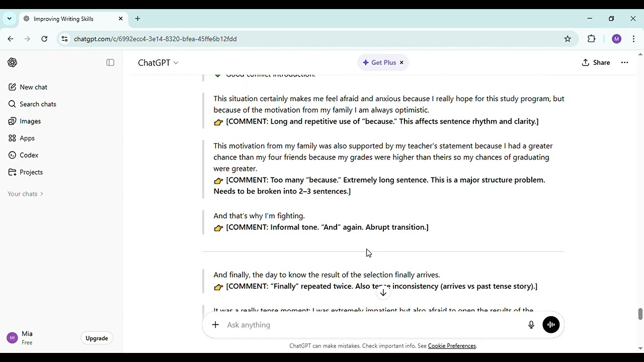Viewport: 644px width, 362px height.
Task: Open the Cookie Preferences link
Action: pyautogui.click(x=452, y=346)
